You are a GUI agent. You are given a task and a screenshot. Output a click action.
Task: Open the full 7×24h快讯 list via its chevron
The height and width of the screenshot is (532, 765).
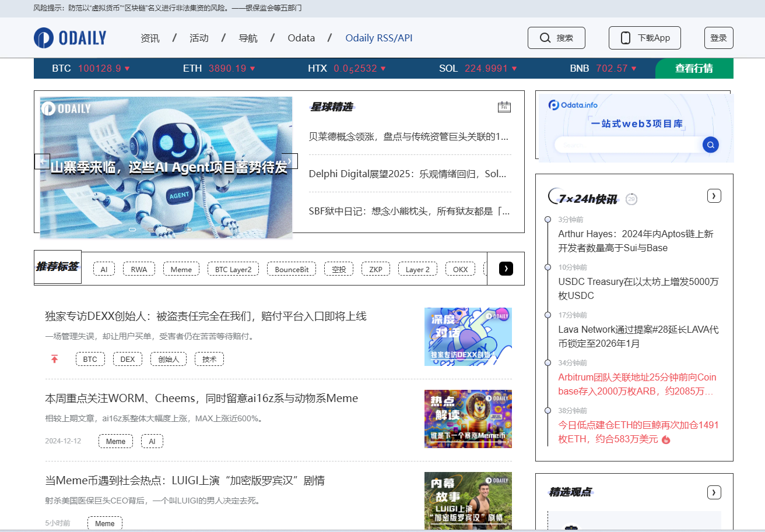pos(714,196)
